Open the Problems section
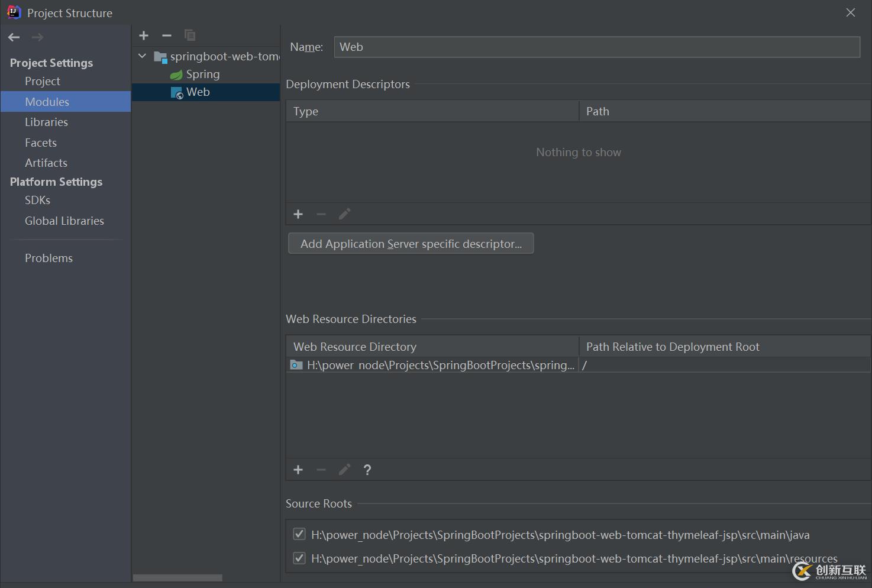The image size is (872, 588). (x=49, y=259)
